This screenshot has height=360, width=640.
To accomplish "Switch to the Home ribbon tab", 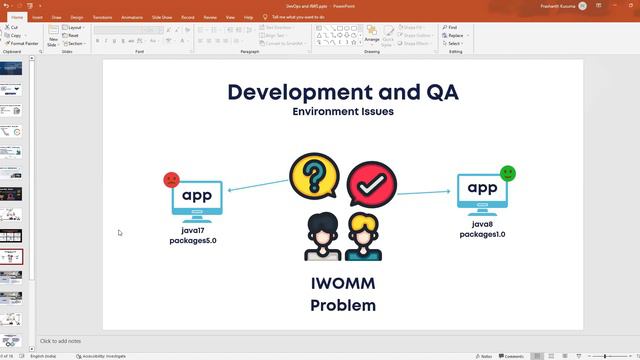I will click(x=17, y=17).
